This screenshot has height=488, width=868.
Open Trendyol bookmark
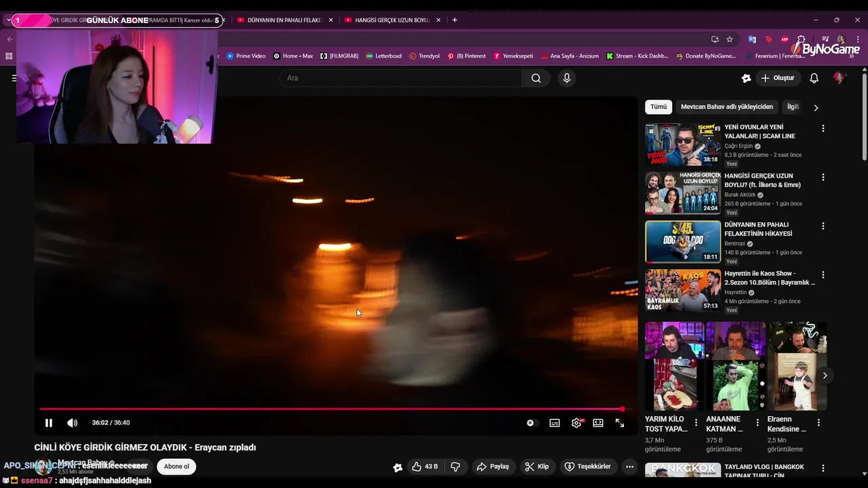[x=425, y=56]
